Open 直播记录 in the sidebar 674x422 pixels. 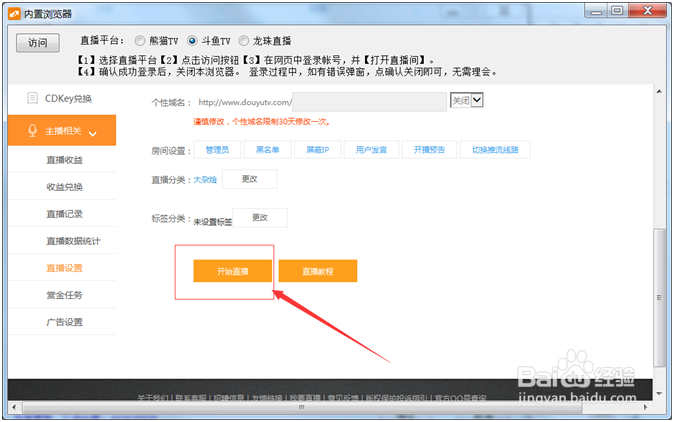click(64, 214)
